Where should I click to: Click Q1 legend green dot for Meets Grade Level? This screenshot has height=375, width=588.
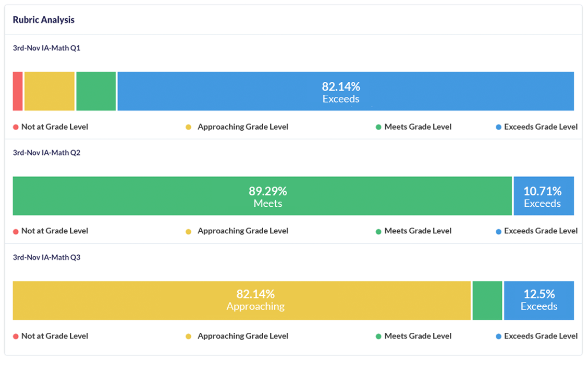click(378, 127)
